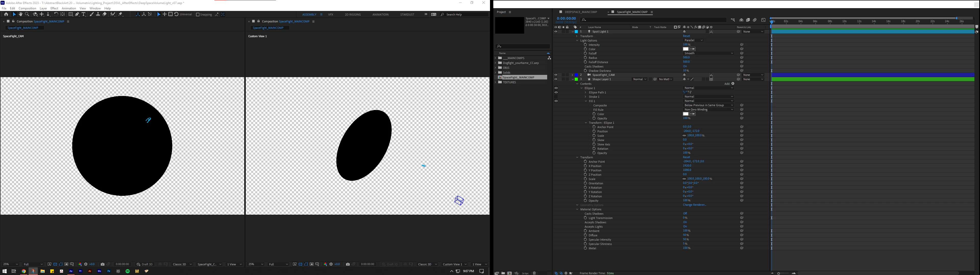The image size is (980, 275).
Task: Open the Falloff Smooth dropdown
Action: coord(708,53)
